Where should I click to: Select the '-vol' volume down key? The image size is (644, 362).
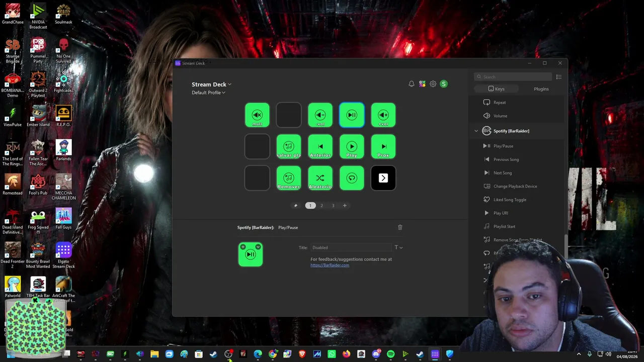(x=320, y=115)
